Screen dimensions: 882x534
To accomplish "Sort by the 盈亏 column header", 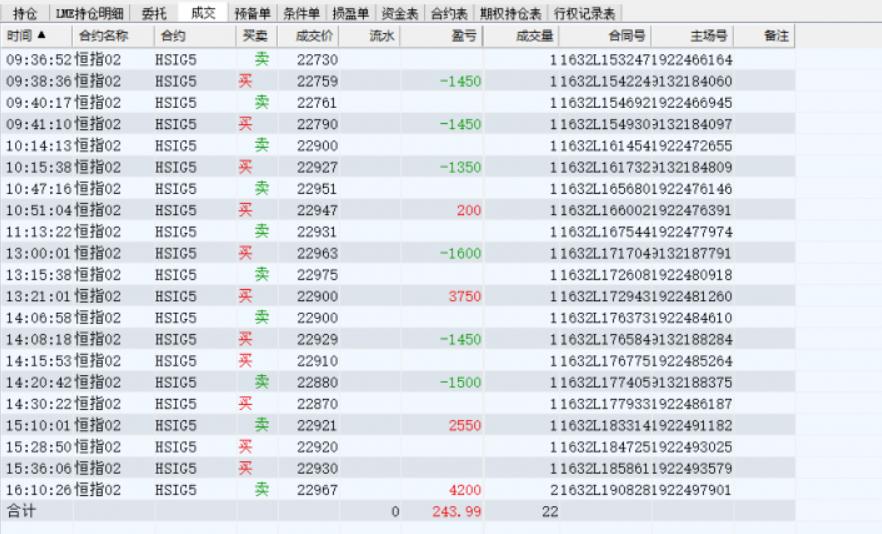I will [463, 36].
